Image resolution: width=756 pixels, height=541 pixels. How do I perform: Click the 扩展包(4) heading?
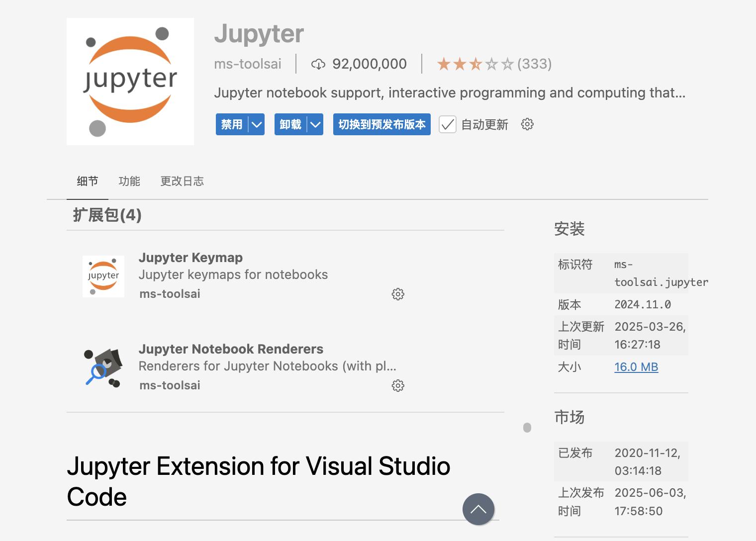tap(107, 215)
